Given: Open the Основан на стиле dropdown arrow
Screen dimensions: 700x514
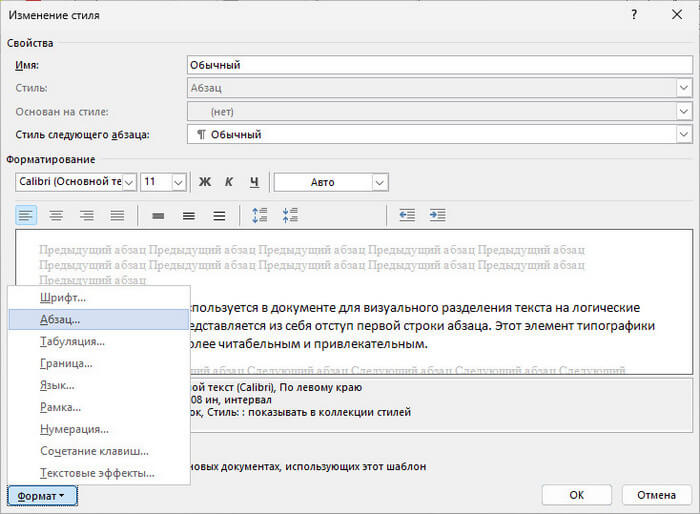Looking at the screenshot, I should click(x=683, y=111).
